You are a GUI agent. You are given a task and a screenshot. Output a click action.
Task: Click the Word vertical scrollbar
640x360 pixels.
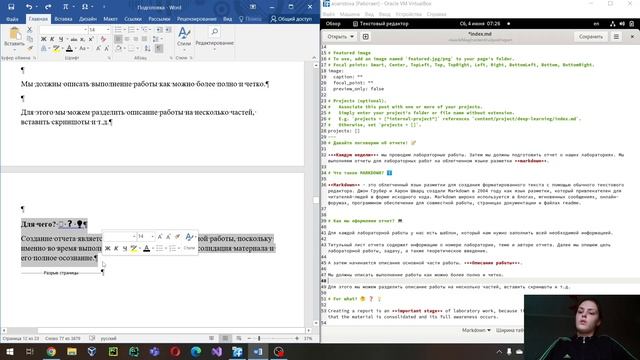pyautogui.click(x=316, y=194)
